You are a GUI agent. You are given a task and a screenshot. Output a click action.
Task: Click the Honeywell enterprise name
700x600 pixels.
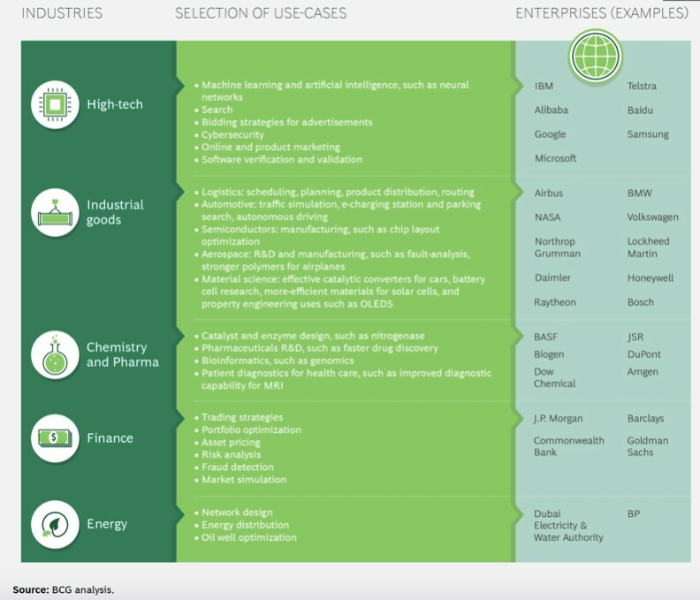tap(650, 278)
